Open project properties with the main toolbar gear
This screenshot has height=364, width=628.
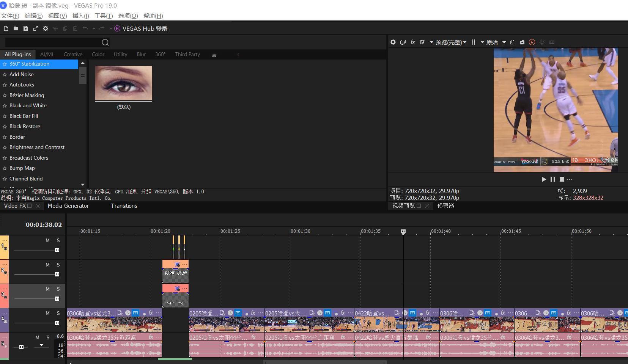point(46,28)
